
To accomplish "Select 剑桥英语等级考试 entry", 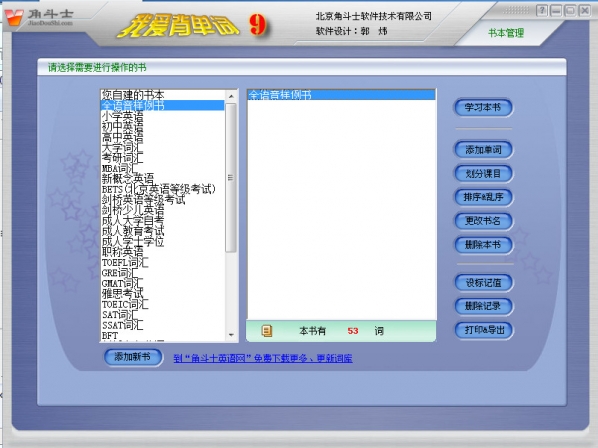I will pyautogui.click(x=162, y=200).
